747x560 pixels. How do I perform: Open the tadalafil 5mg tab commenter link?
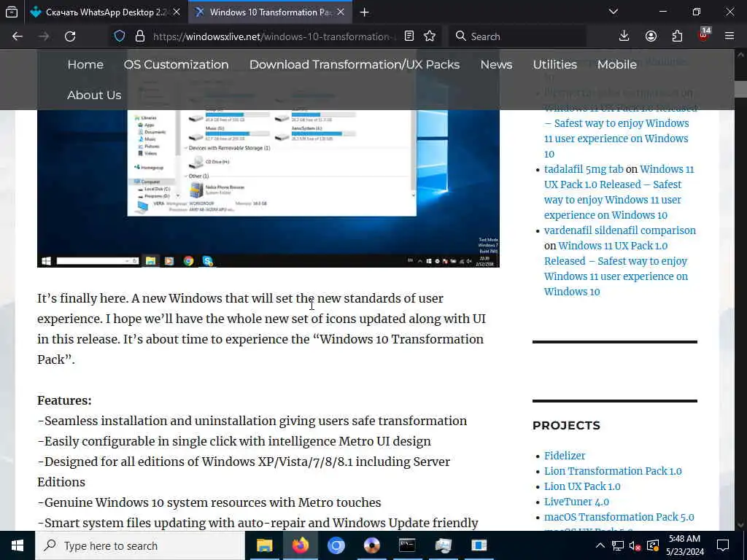(584, 169)
